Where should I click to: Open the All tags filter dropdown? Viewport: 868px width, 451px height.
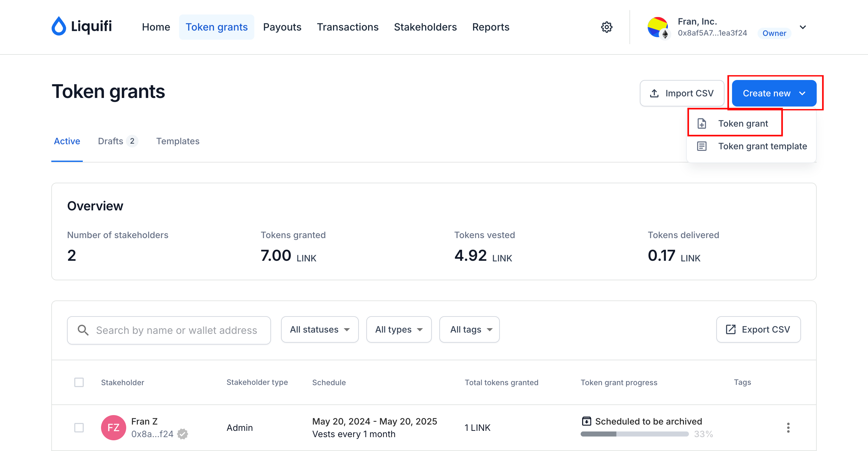[469, 330]
